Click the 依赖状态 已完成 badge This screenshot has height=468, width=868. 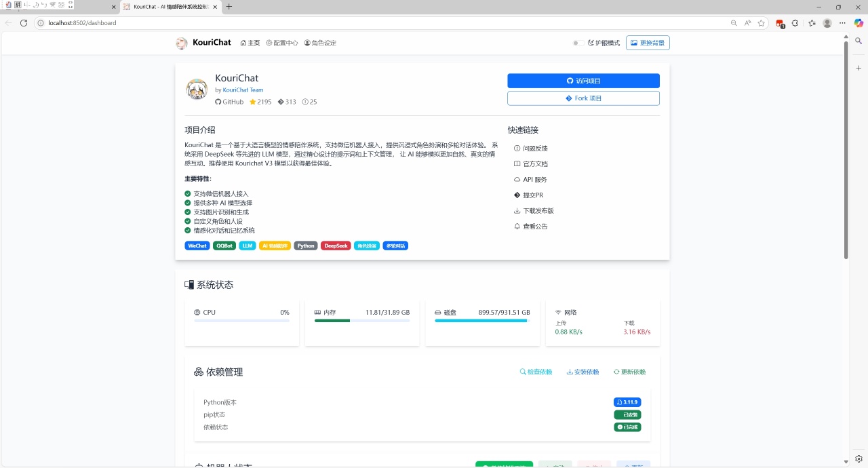pos(627,427)
